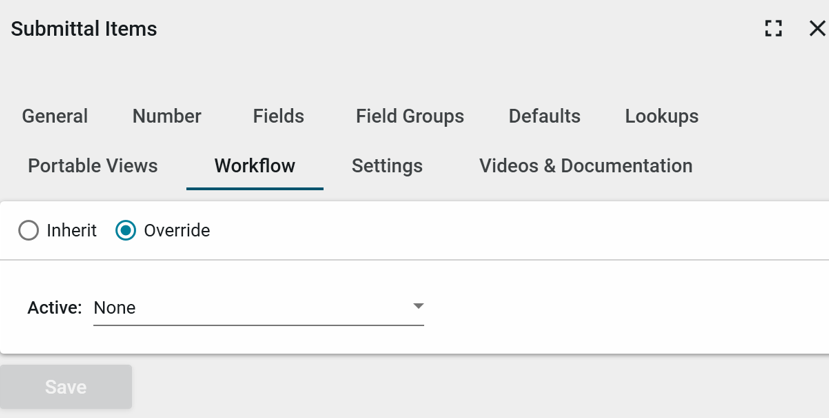Go to the Fields tab
Viewport: 829px width, 418px height.
pyautogui.click(x=278, y=116)
